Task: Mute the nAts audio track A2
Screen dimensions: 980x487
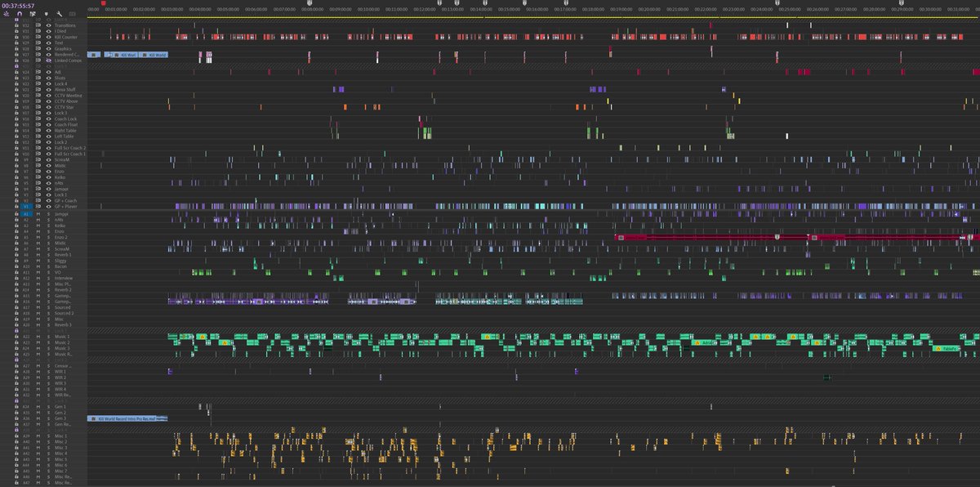Action: coord(38,220)
